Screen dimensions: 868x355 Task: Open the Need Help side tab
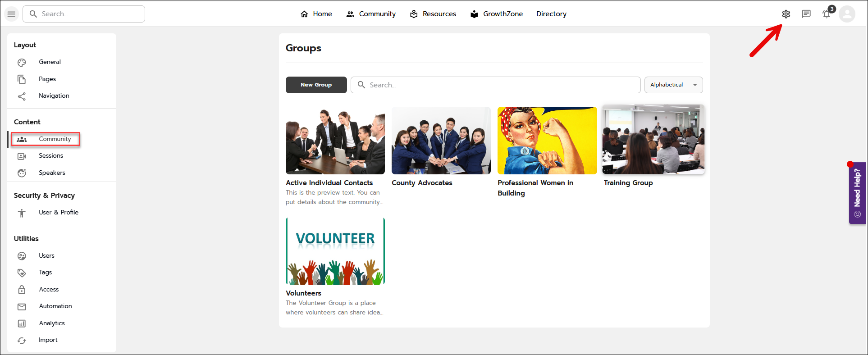click(857, 193)
